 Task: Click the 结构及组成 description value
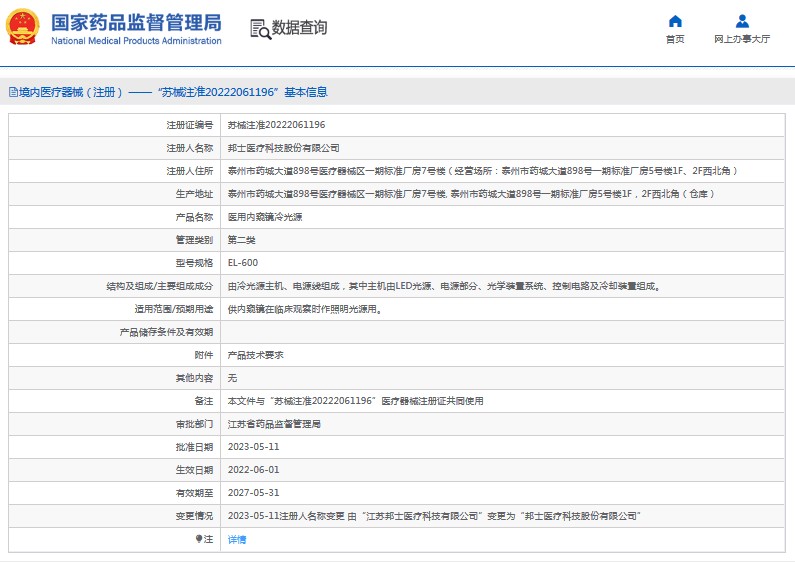(445, 286)
